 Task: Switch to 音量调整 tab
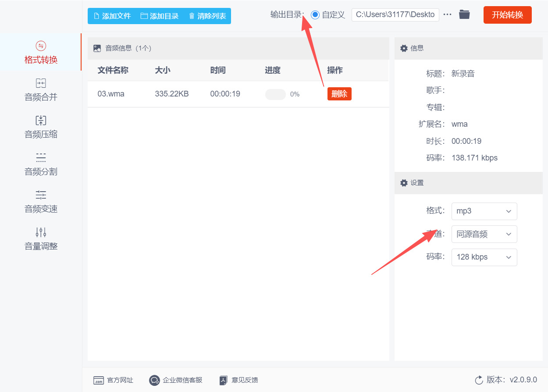click(x=41, y=239)
